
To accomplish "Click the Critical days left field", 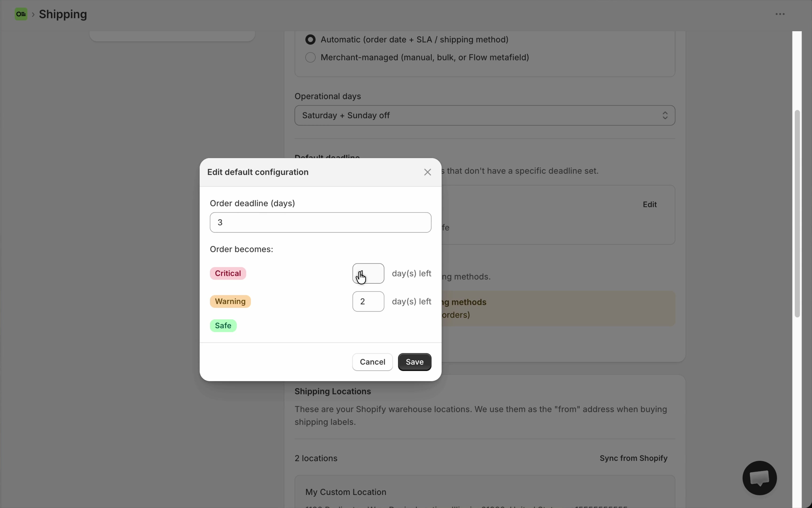I will point(368,274).
